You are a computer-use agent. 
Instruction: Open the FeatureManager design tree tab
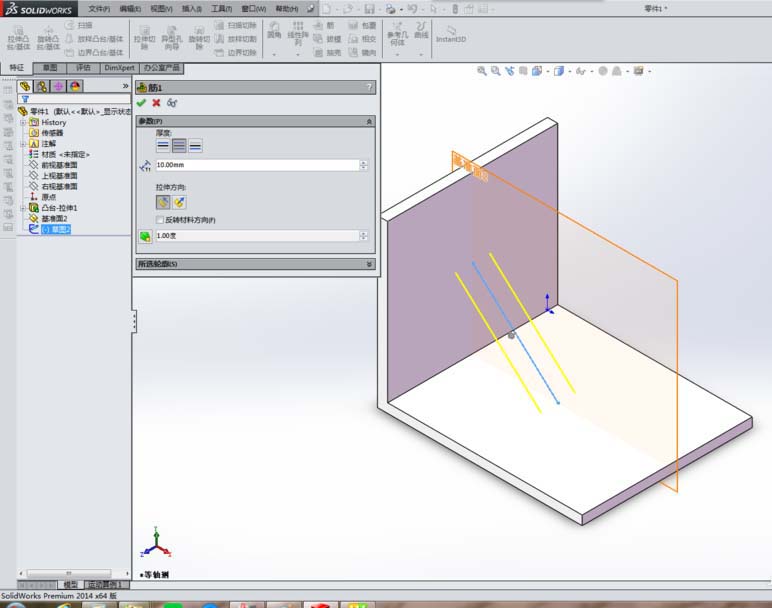[25, 87]
